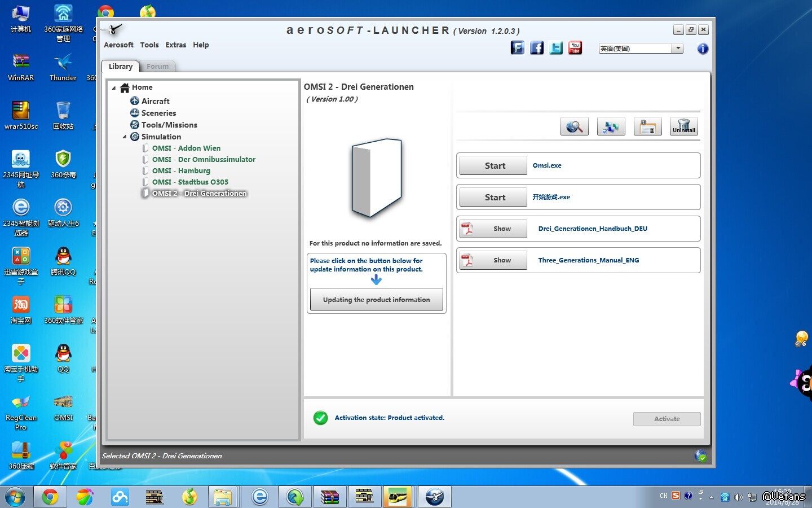812x508 pixels.
Task: Open the 腾讯QQ desktop icon
Action: coord(63,261)
